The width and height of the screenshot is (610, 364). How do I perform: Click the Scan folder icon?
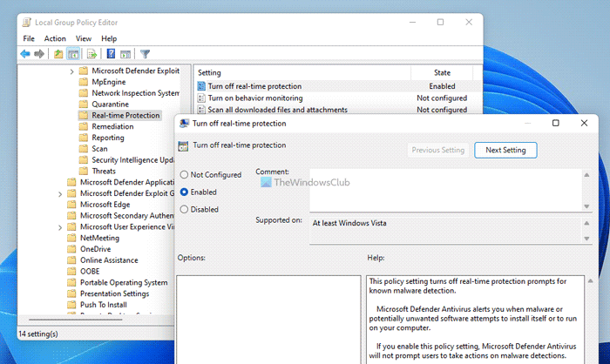coord(84,149)
